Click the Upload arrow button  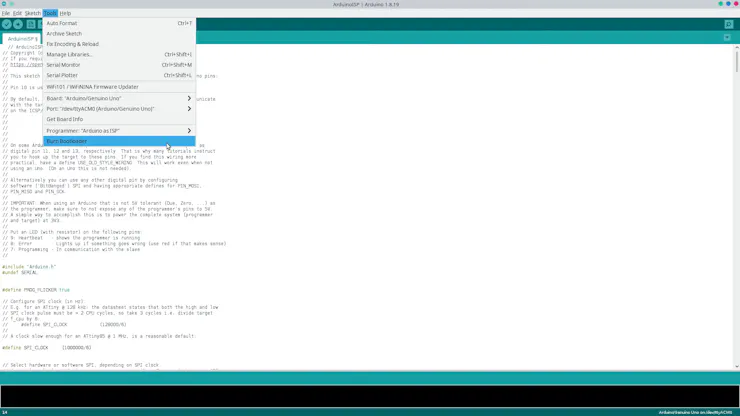coord(18,24)
